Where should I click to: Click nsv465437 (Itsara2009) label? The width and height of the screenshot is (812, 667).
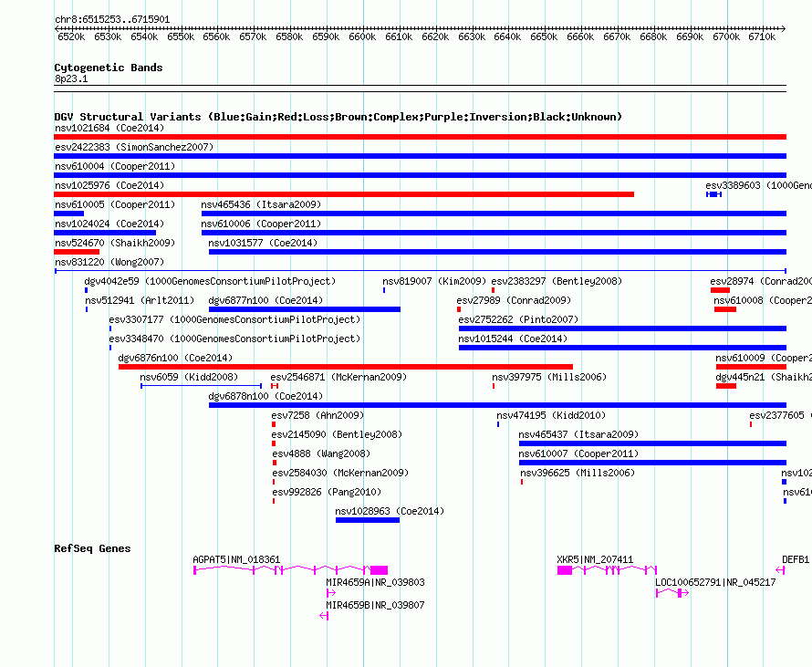click(x=578, y=434)
